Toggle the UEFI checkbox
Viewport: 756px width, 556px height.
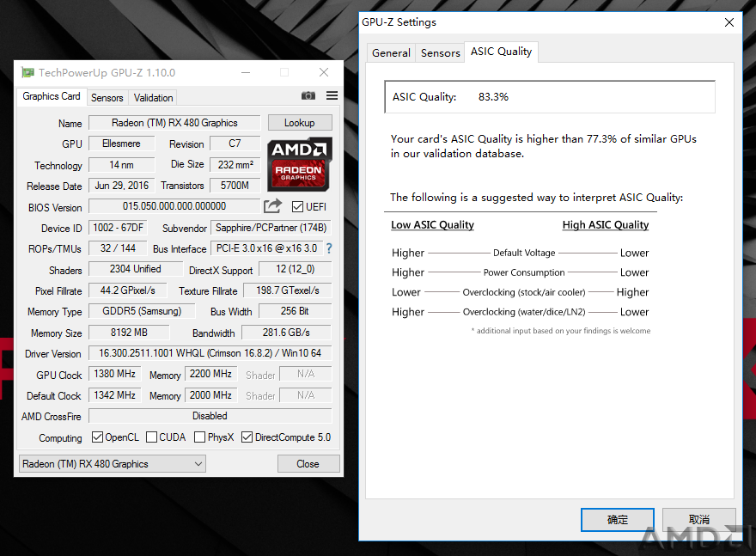[x=297, y=207]
